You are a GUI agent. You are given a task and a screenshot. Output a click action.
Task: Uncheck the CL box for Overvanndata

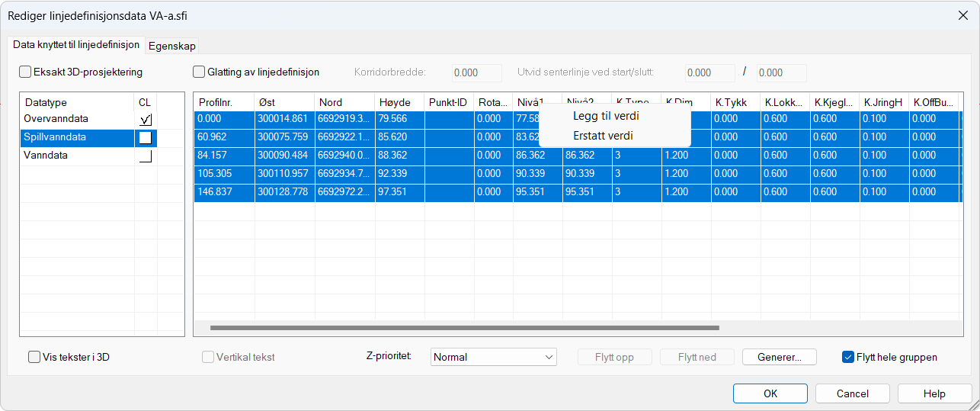coord(146,120)
